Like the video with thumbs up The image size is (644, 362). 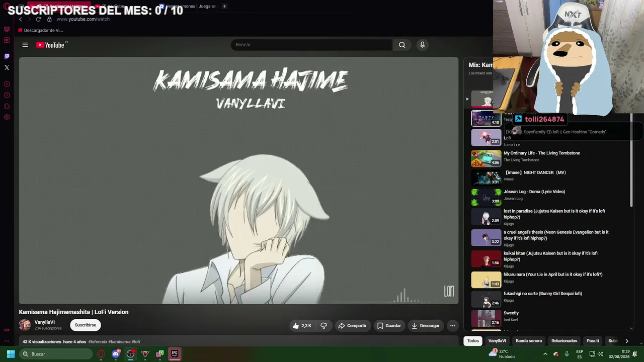click(302, 326)
